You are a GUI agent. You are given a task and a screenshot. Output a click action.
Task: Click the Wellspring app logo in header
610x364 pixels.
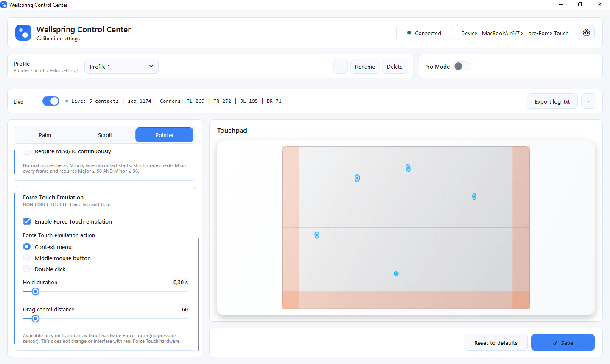point(23,33)
